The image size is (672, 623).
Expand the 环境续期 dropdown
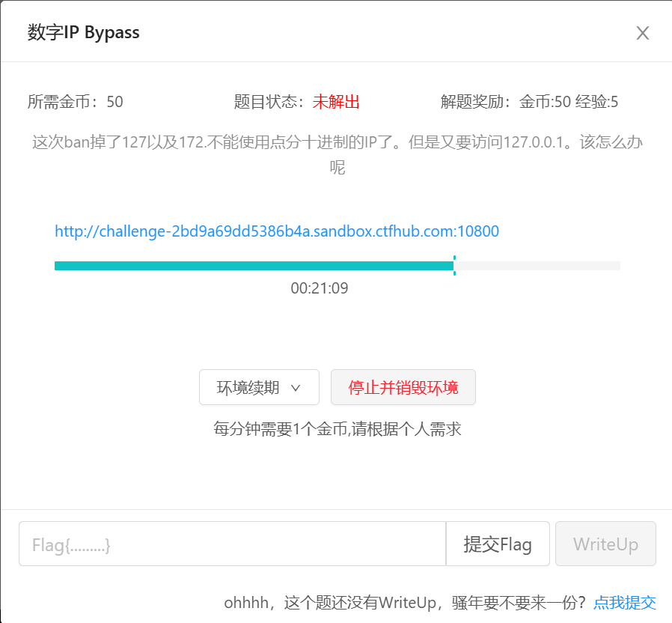[259, 387]
